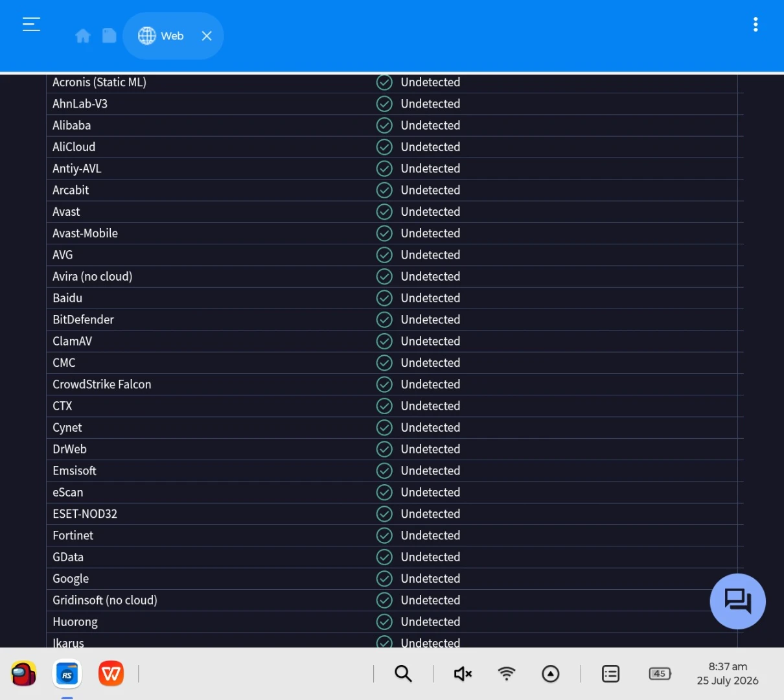Select the AliCloud engine name
The width and height of the screenshot is (784, 700).
pos(74,147)
